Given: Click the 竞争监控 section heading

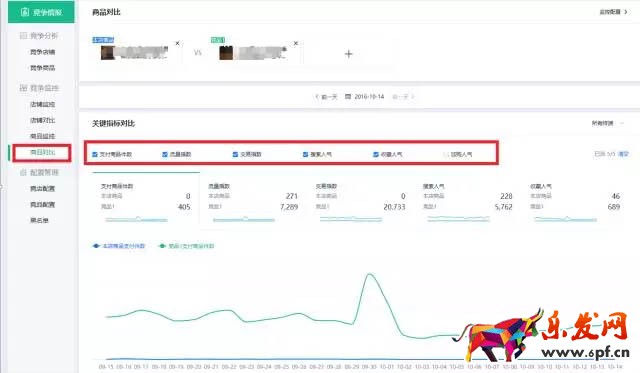Looking at the screenshot, I should click(44, 88).
